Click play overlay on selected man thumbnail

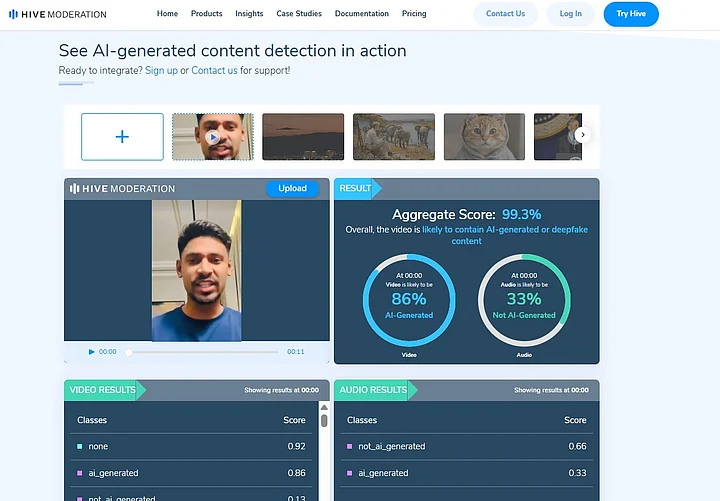tap(213, 137)
